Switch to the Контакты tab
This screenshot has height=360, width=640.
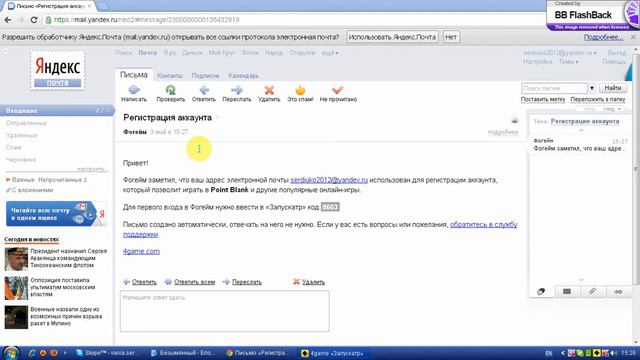(170, 76)
